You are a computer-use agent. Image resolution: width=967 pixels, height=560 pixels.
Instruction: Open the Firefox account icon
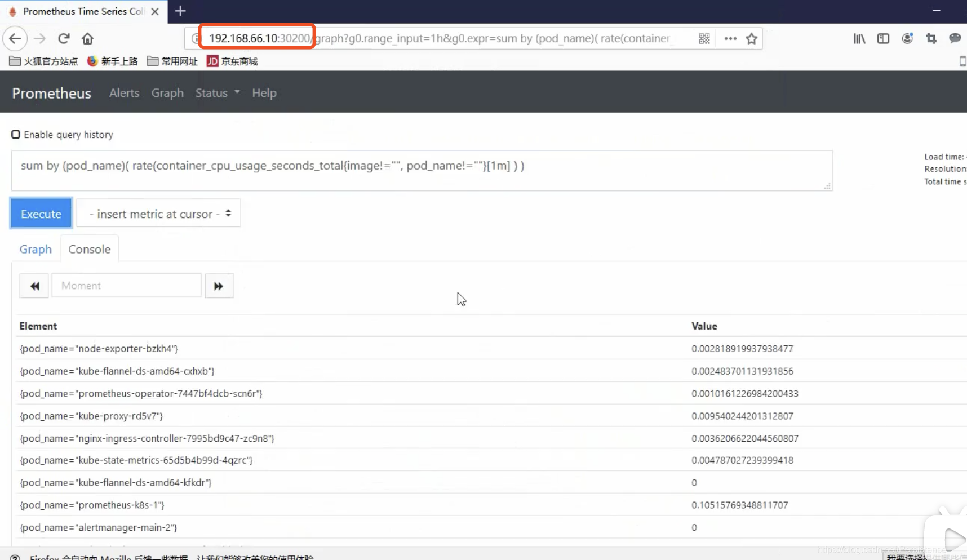click(907, 39)
